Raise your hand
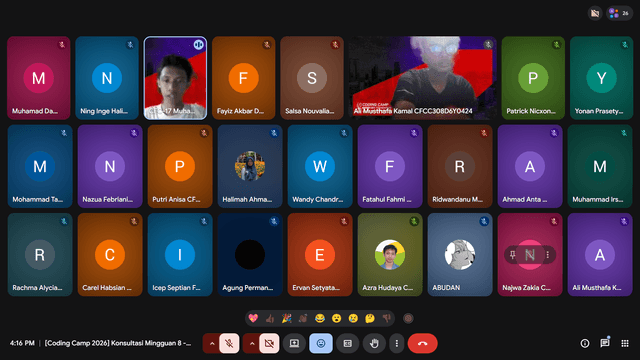Screen dimensions: 640x360 coord(374,343)
